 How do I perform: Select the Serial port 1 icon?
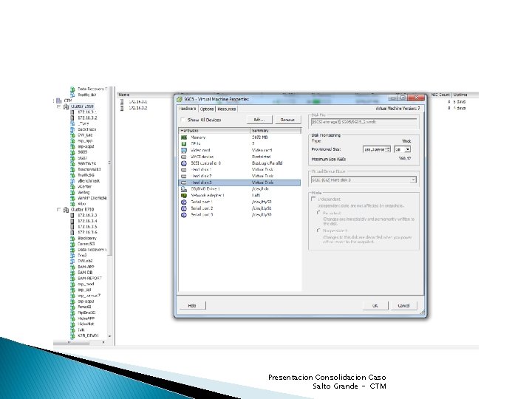[184, 202]
